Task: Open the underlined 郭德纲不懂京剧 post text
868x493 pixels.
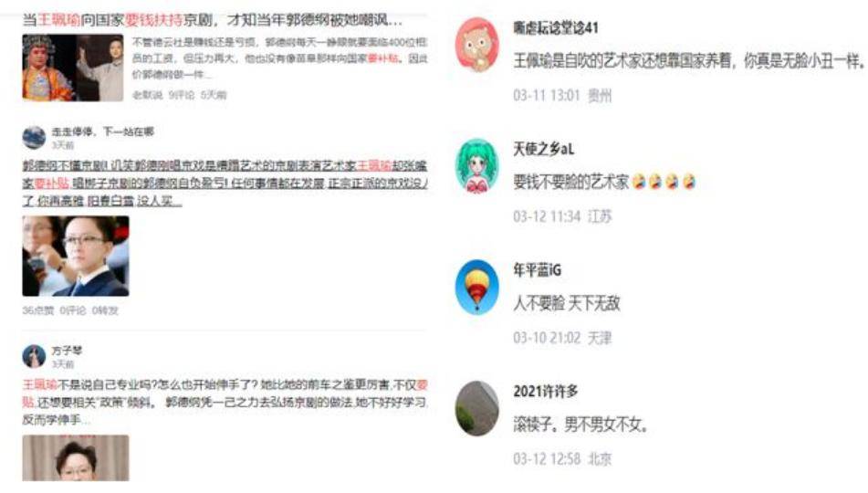Action: (225, 183)
